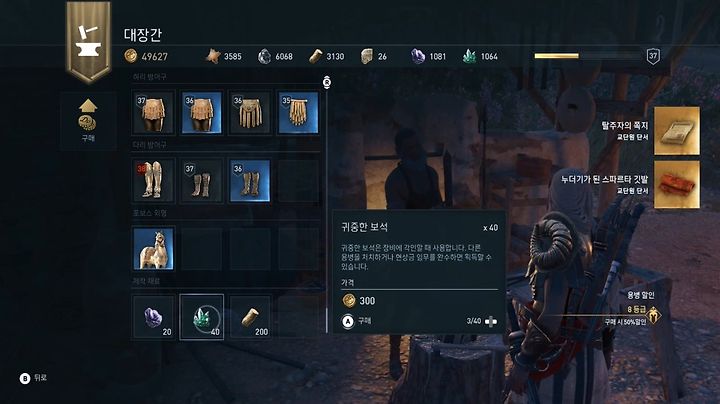
Task: Click the leather resource counter icon
Action: (213, 56)
